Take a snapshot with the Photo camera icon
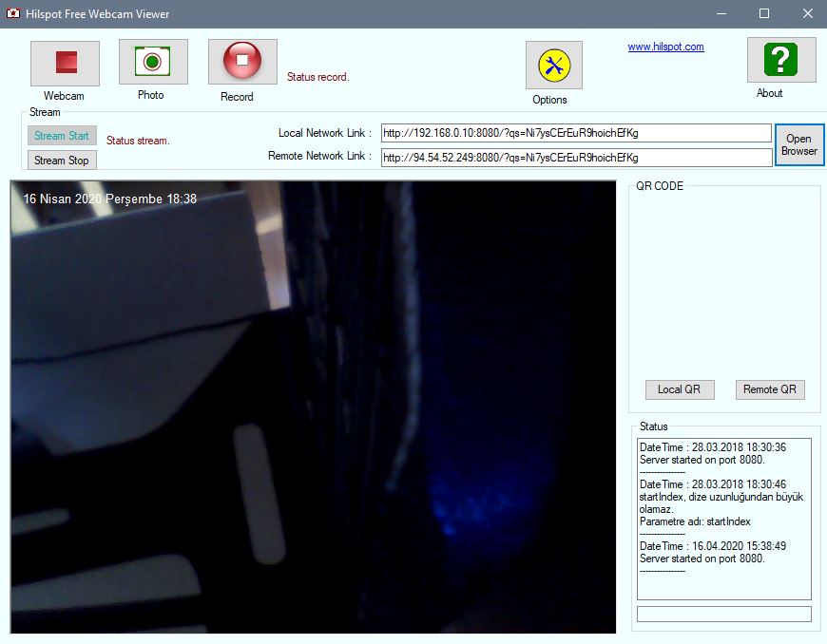Viewport: 827px width, 644px height. (153, 62)
